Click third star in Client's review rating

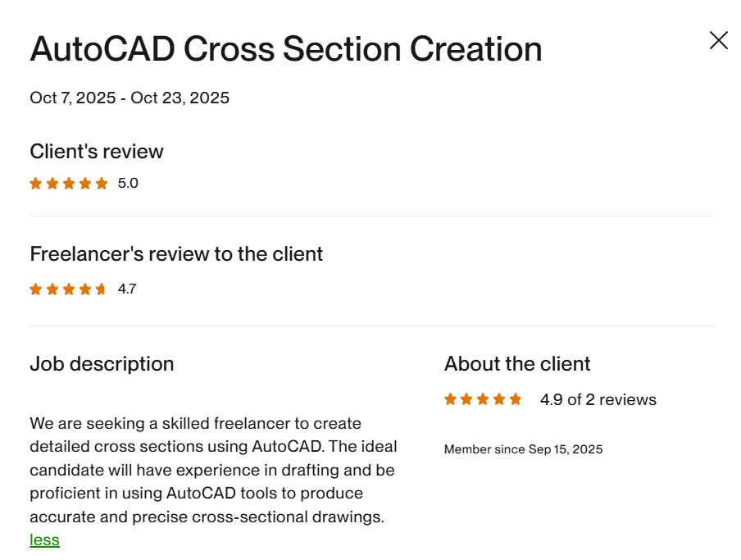(x=69, y=184)
